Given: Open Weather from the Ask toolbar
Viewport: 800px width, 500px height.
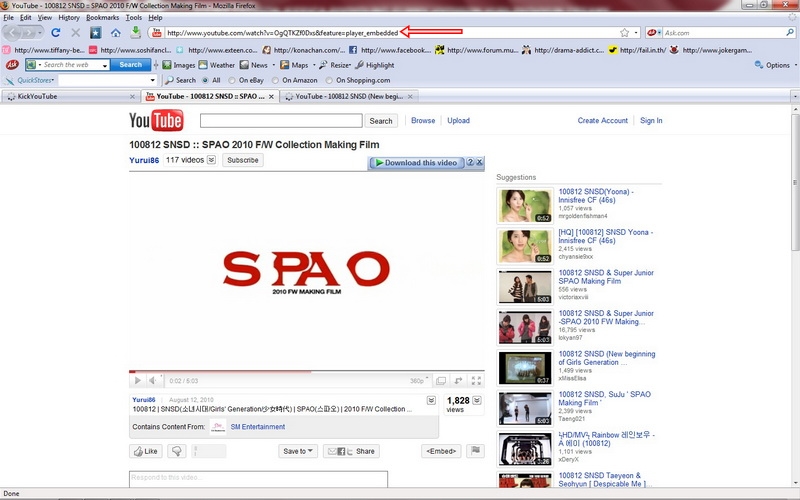Looking at the screenshot, I should click(x=217, y=65).
